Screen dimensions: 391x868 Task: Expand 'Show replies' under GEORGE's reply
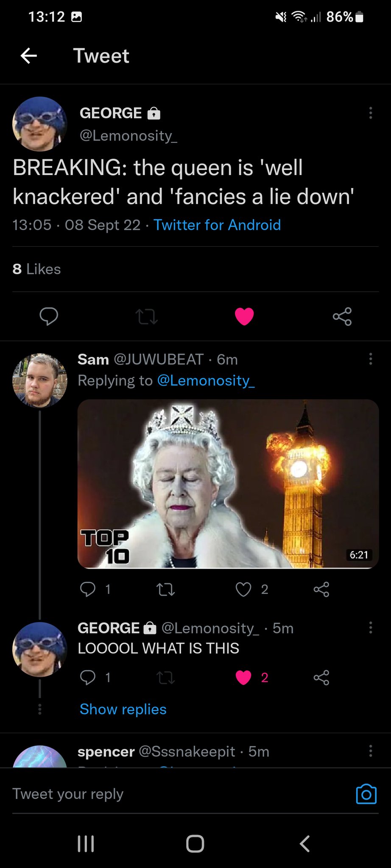click(123, 709)
